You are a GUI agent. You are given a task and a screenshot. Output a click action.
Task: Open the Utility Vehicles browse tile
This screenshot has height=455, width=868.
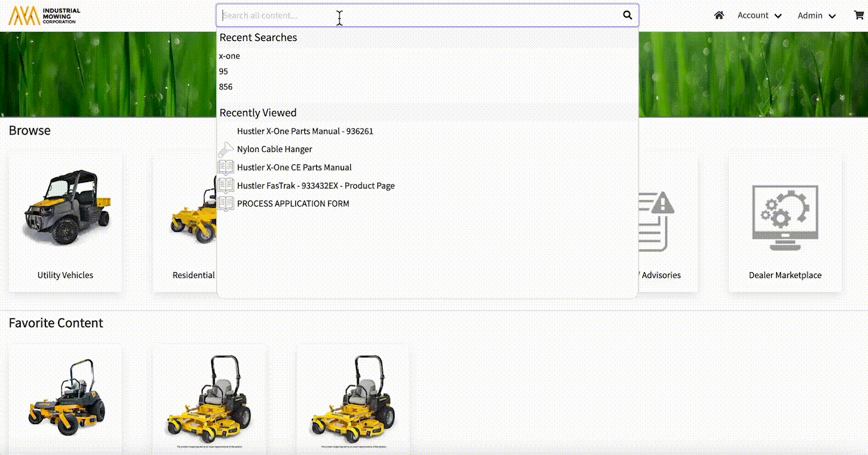(65, 221)
